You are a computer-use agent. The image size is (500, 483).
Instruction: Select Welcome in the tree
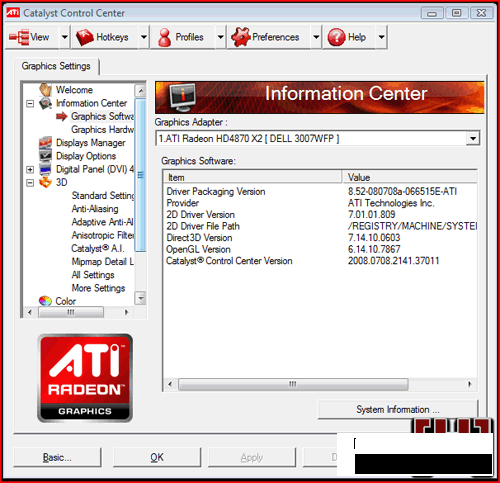74,90
